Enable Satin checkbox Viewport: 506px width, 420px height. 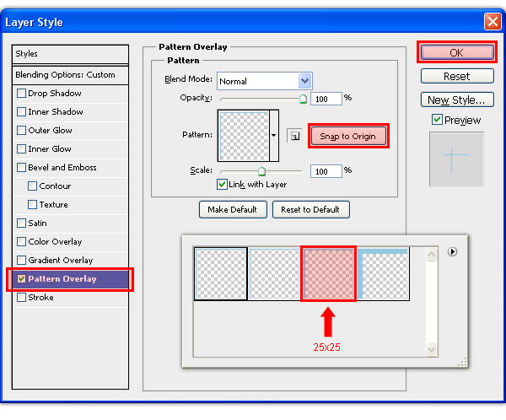pyautogui.click(x=21, y=223)
